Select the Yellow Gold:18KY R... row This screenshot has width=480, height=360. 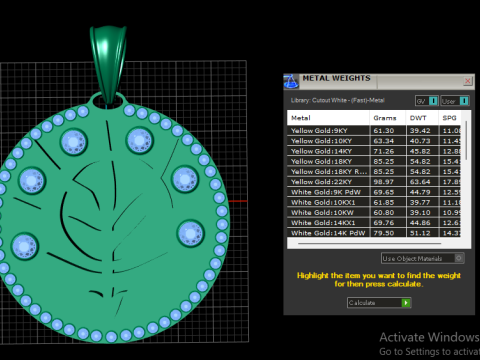[374, 172]
